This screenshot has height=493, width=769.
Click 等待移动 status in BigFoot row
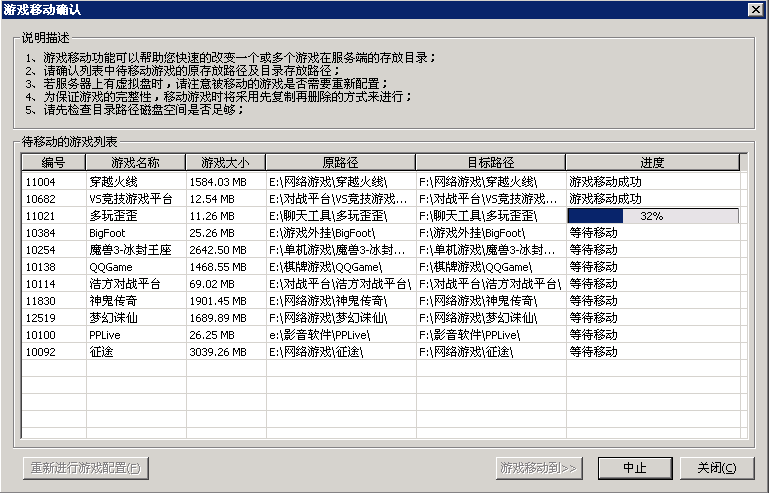(x=593, y=233)
